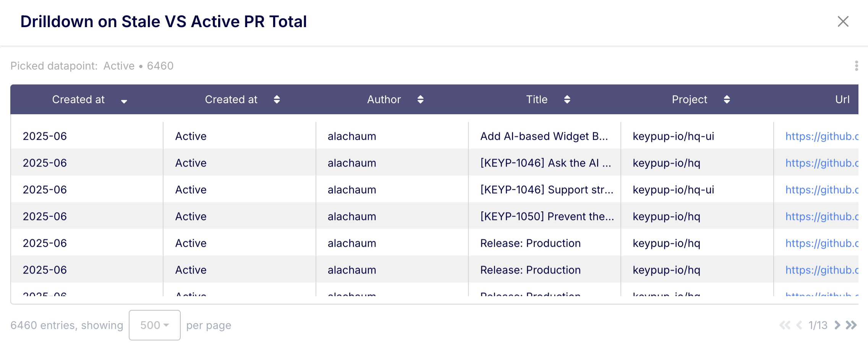Go to next page arrow
This screenshot has width=868, height=350.
pos(837,325)
